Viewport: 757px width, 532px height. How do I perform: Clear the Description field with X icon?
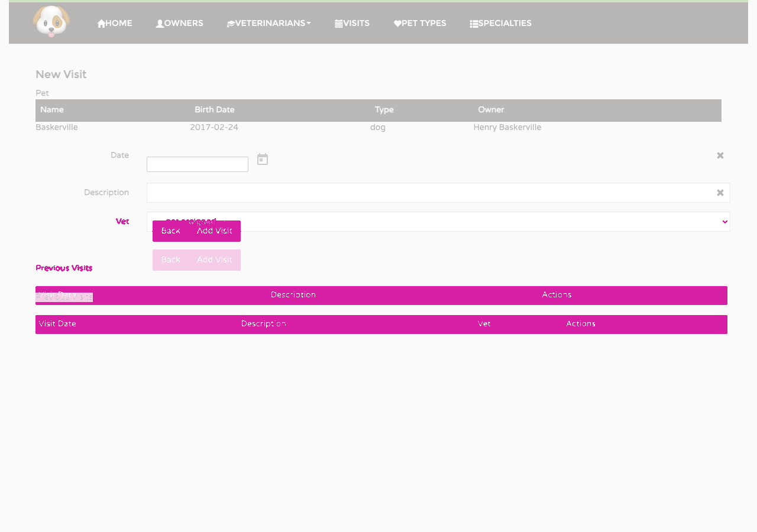pos(720,193)
